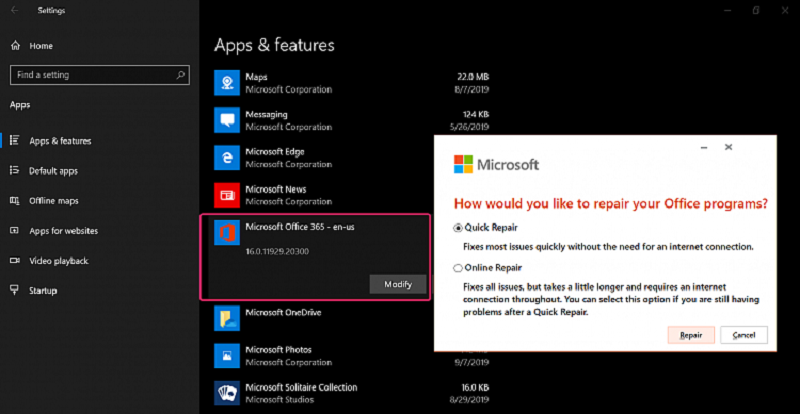The width and height of the screenshot is (800, 414).
Task: Select the Messaging app name
Action: (x=266, y=114)
